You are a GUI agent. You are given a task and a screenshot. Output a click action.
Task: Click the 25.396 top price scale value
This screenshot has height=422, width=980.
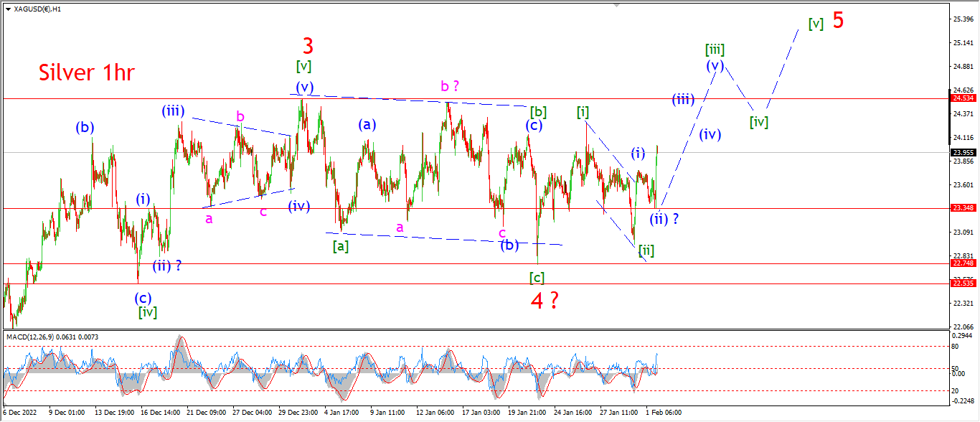(962, 19)
